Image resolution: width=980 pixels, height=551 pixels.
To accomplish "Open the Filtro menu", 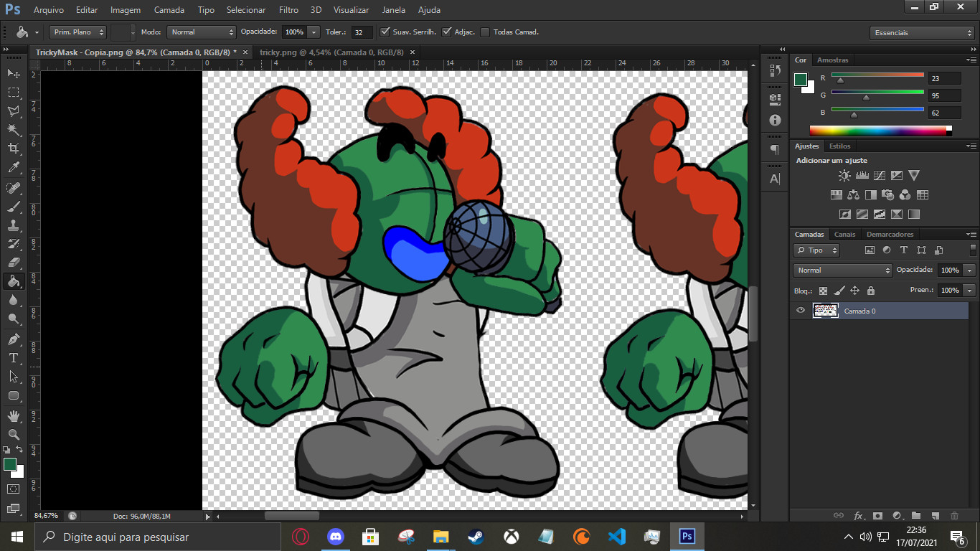I will point(288,10).
